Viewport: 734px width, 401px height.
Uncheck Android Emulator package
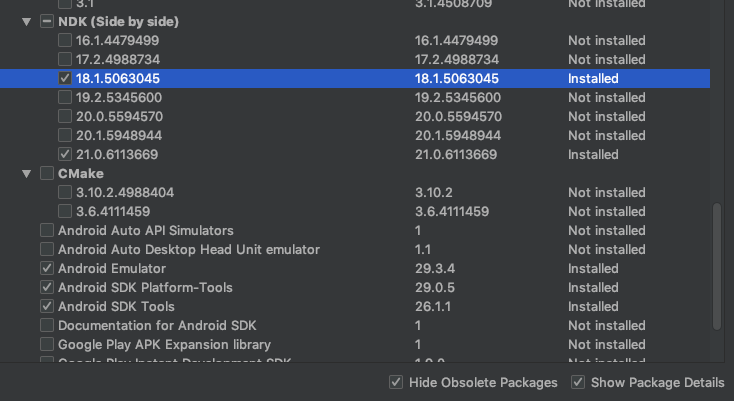(x=47, y=268)
